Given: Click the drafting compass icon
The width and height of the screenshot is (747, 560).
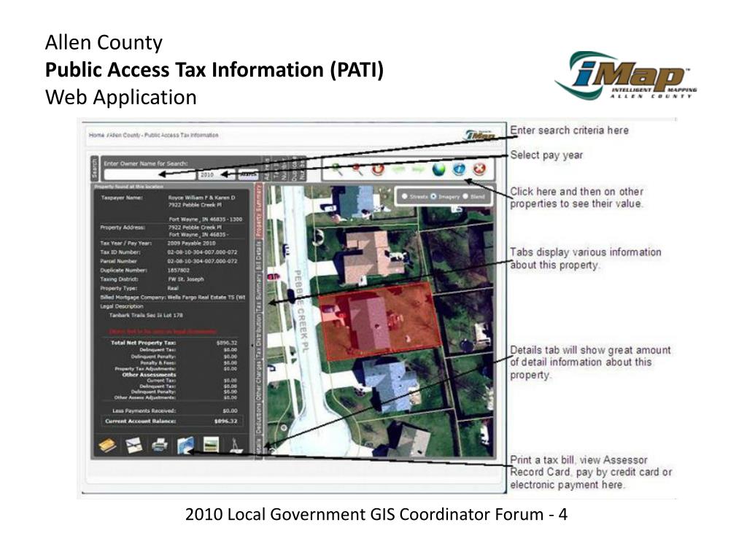Looking at the screenshot, I should tap(236, 445).
